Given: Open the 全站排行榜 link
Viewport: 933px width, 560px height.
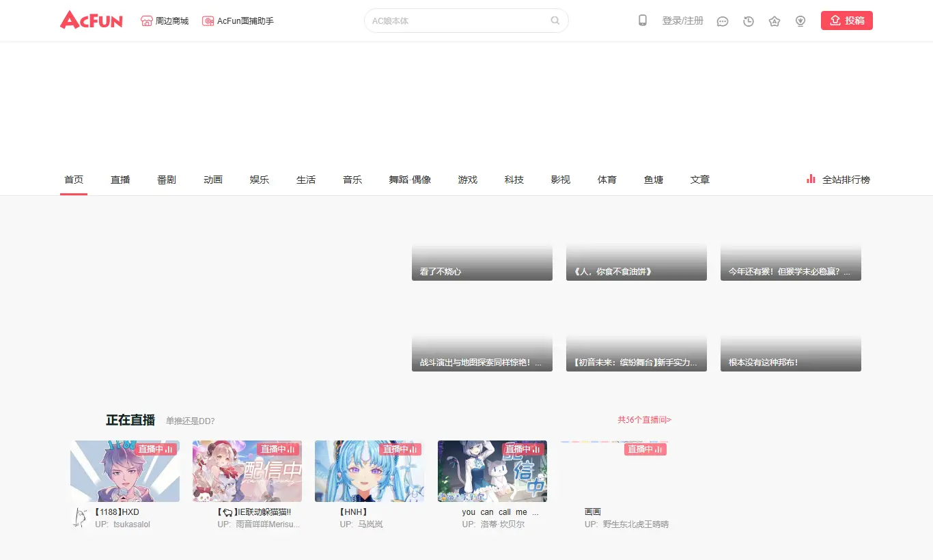Looking at the screenshot, I should [x=846, y=180].
